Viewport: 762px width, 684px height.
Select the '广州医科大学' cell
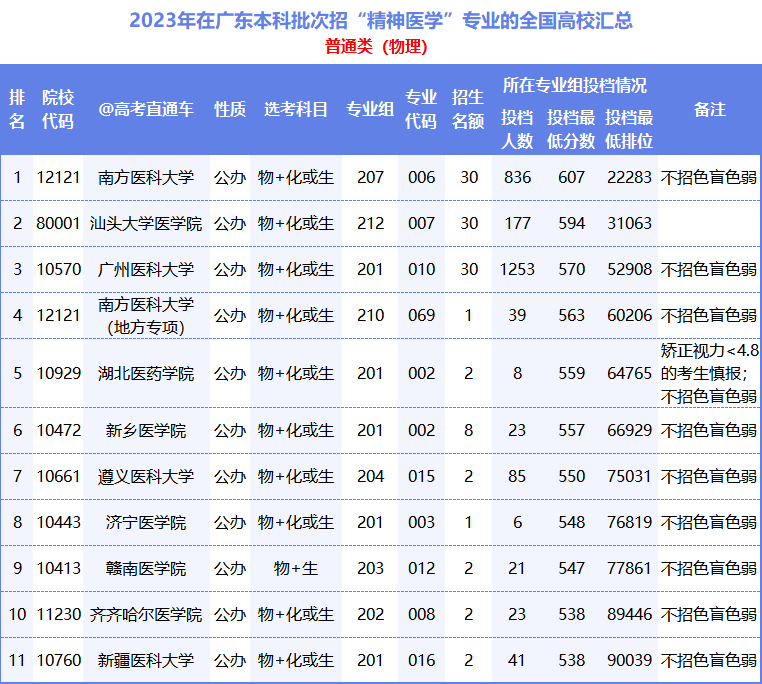(x=146, y=269)
